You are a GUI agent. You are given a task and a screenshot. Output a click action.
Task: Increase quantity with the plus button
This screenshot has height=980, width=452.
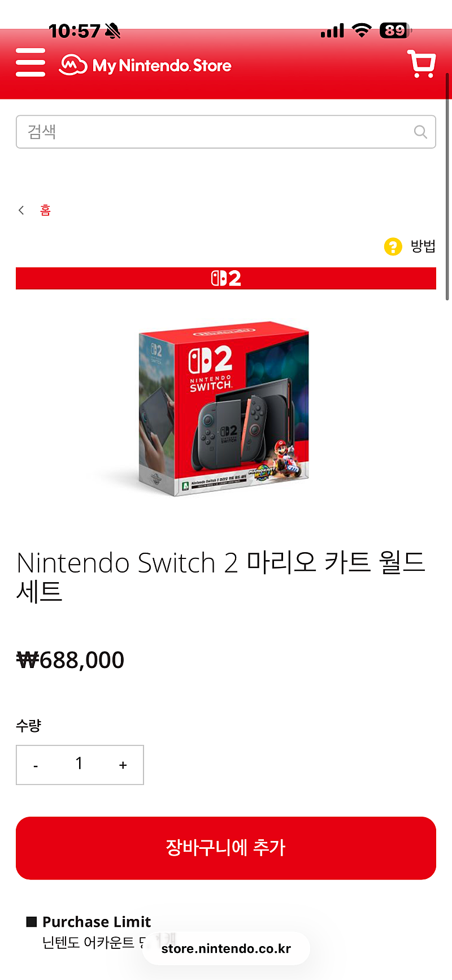123,765
